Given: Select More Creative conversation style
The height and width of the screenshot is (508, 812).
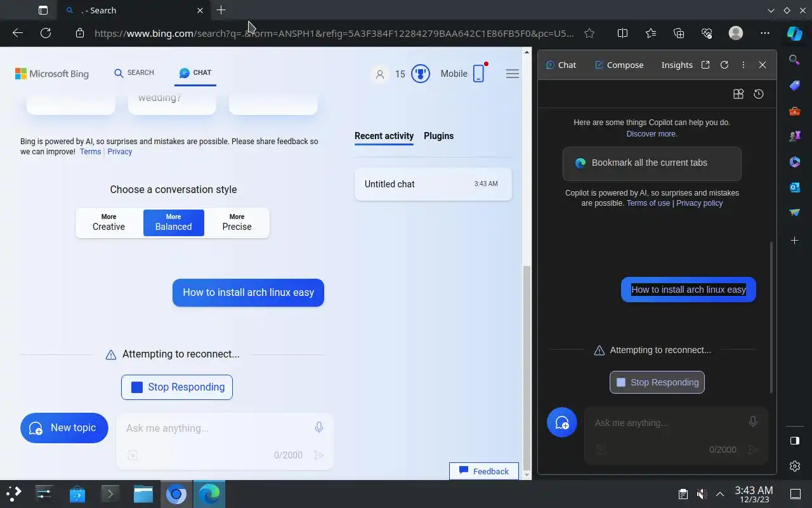Looking at the screenshot, I should click(x=108, y=223).
